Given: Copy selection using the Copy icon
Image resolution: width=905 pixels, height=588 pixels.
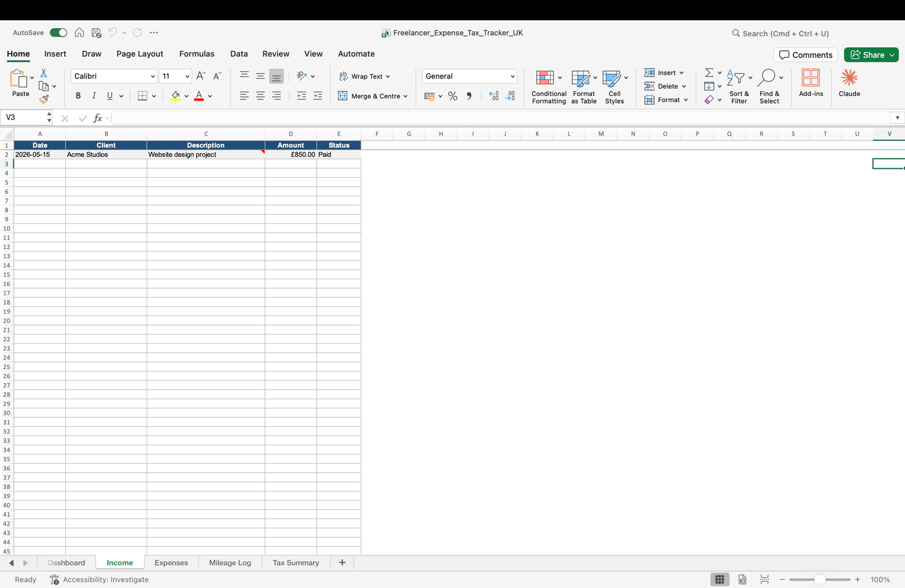Looking at the screenshot, I should pyautogui.click(x=43, y=86).
